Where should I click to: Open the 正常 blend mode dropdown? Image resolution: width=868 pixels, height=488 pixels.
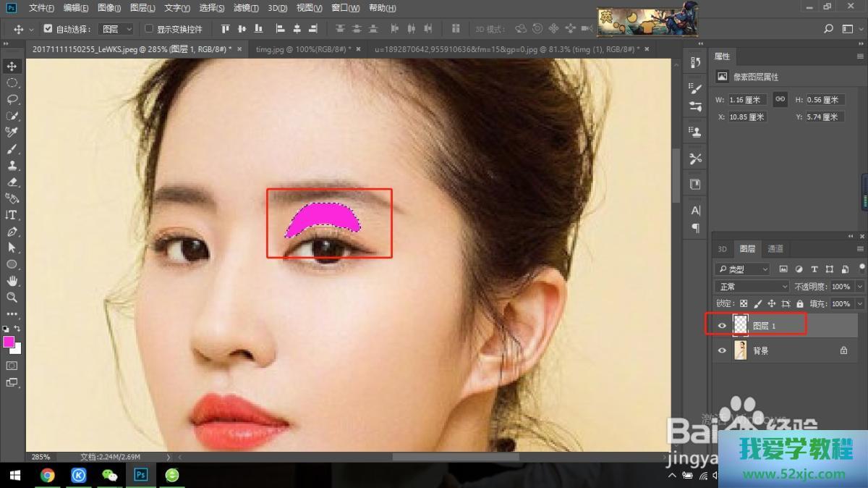(x=752, y=287)
